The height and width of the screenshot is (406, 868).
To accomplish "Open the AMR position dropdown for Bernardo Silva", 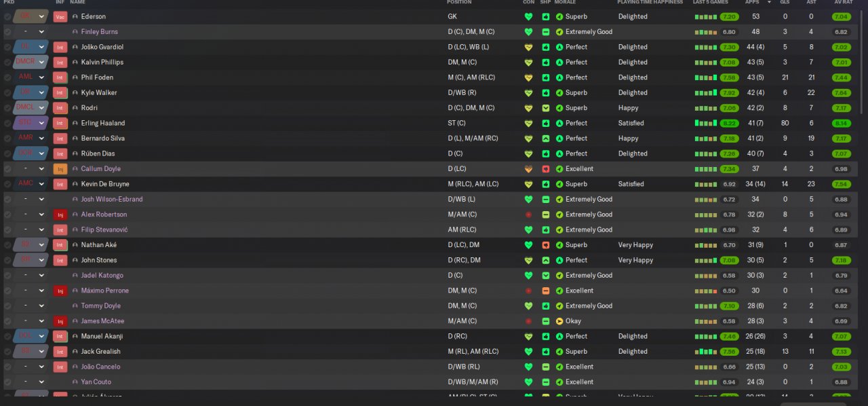I will [x=41, y=139].
